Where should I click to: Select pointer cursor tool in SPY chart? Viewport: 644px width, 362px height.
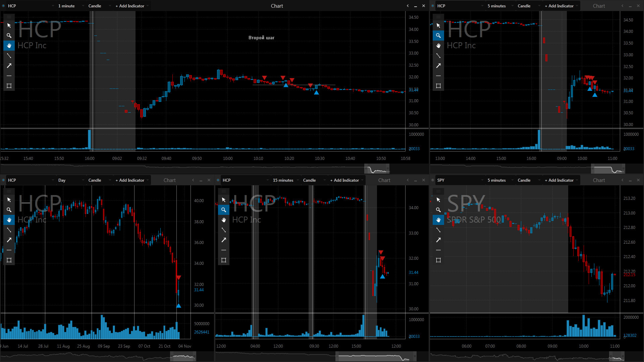pyautogui.click(x=438, y=200)
